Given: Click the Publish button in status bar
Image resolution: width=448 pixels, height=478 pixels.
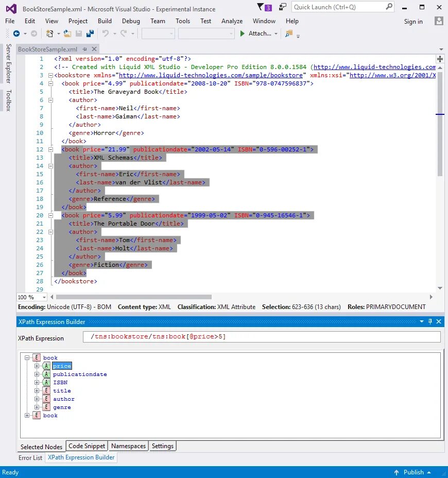Looking at the screenshot, I should click(413, 472).
